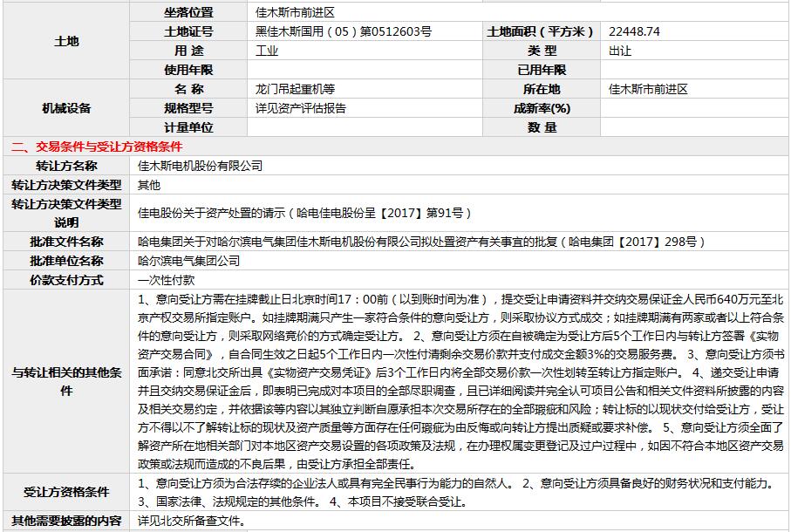
Task: Click the 机械设备 category header cell
Action: 66,108
